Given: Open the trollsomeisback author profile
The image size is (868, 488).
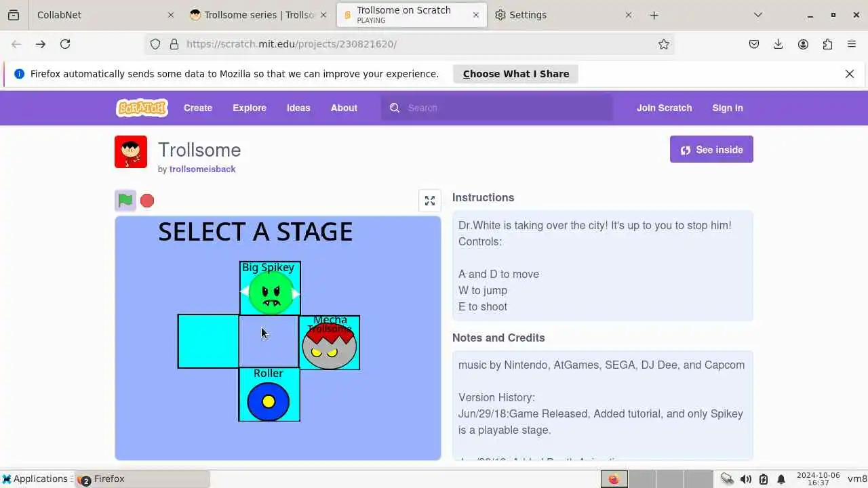Looking at the screenshot, I should tap(203, 169).
